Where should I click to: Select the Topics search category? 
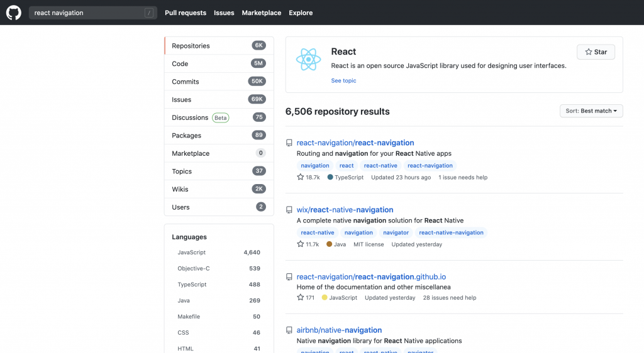(x=219, y=171)
